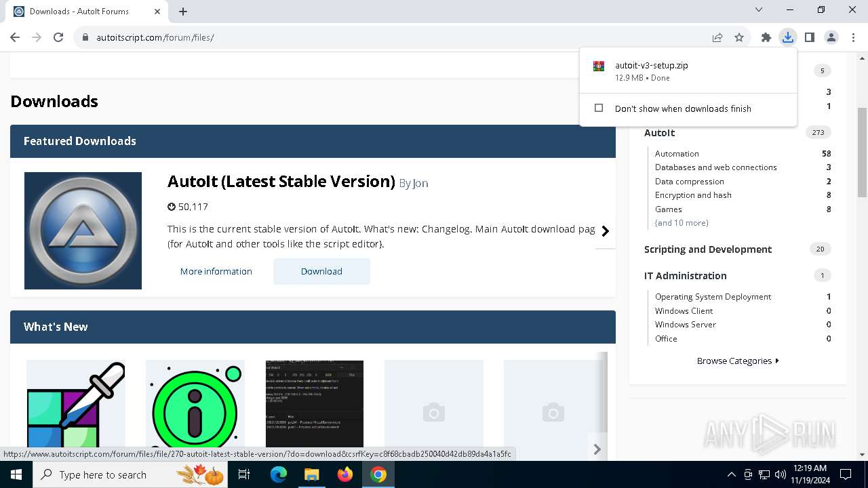Open the notification center icon
Screen dimensions: 868x488
pyautogui.click(x=846, y=474)
